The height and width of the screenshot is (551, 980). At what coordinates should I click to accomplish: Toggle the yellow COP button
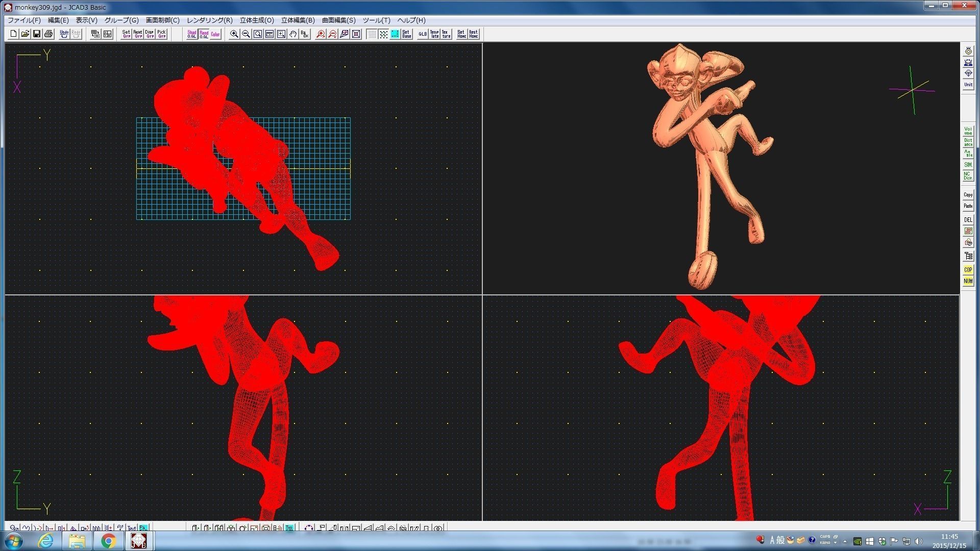968,270
